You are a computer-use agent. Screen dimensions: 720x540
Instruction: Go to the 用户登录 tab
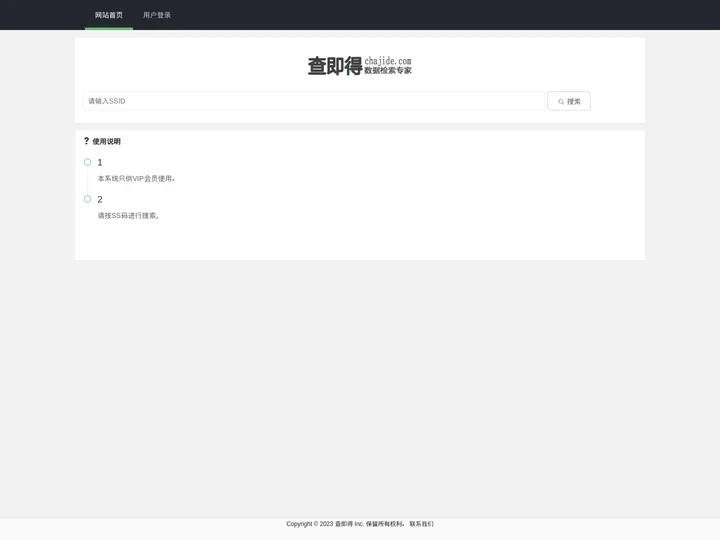[x=157, y=15]
